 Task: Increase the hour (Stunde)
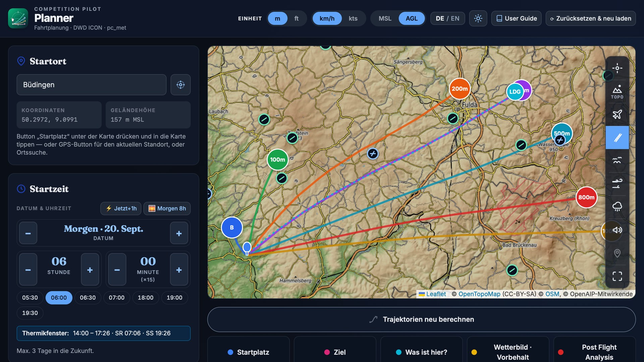click(x=90, y=269)
